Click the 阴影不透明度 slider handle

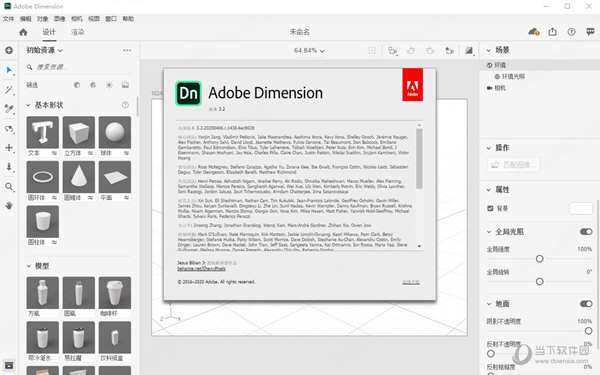[x=589, y=331]
